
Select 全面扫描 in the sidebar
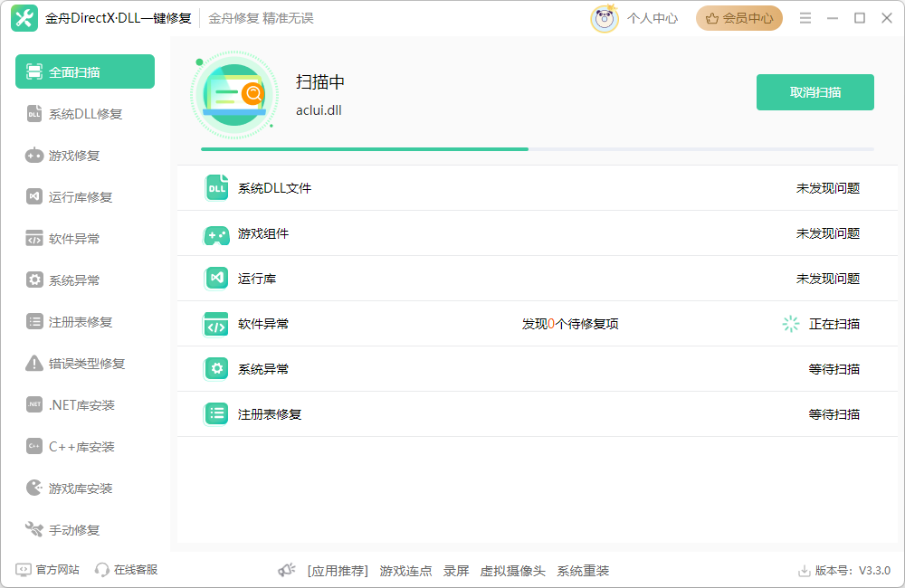pos(85,72)
